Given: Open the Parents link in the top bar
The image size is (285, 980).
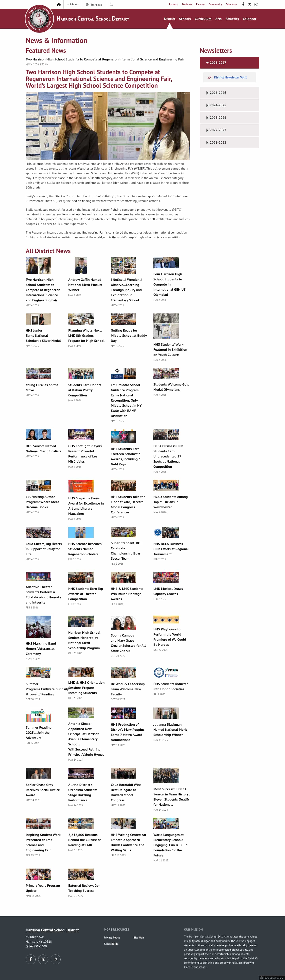Looking at the screenshot, I should pos(173,5).
